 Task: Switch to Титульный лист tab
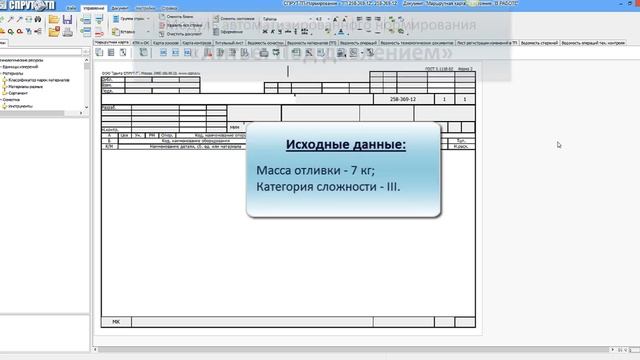pyautogui.click(x=229, y=42)
